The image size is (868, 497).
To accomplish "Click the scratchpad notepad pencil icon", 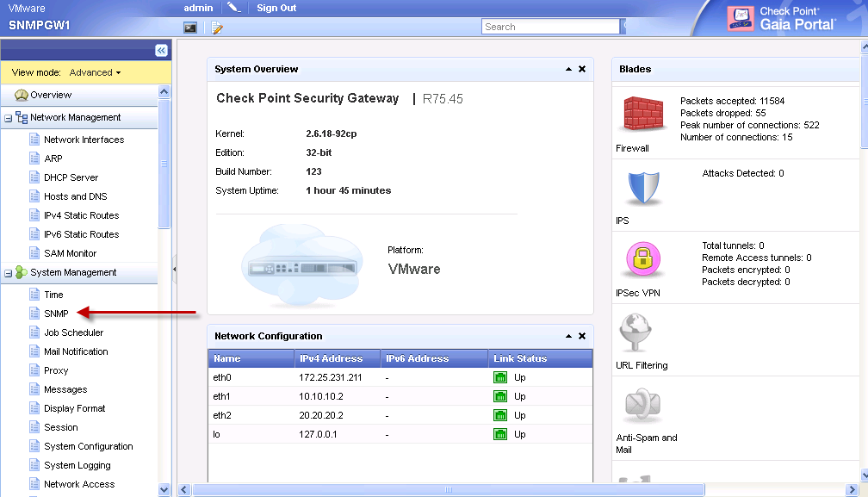I will pos(217,28).
